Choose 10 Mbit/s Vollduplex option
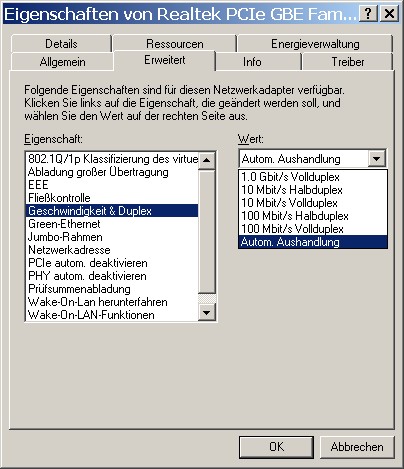The width and height of the screenshot is (404, 469). click(x=313, y=203)
